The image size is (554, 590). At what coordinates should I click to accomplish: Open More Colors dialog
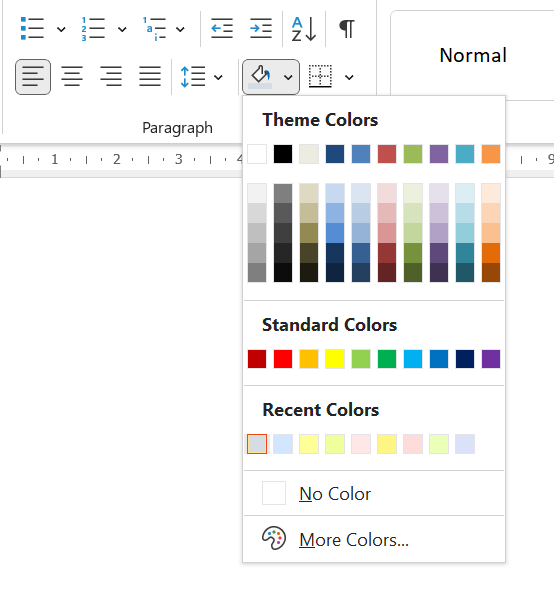point(374,539)
